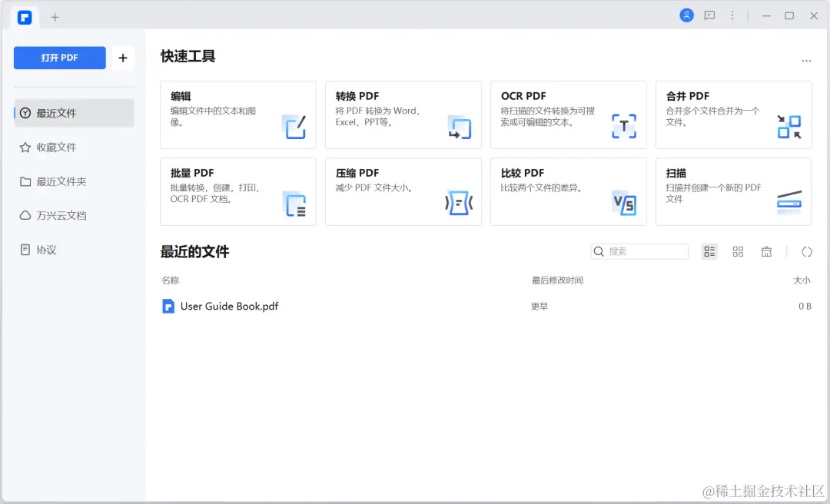Open the feedback message icon
This screenshot has height=504, width=830.
[709, 15]
